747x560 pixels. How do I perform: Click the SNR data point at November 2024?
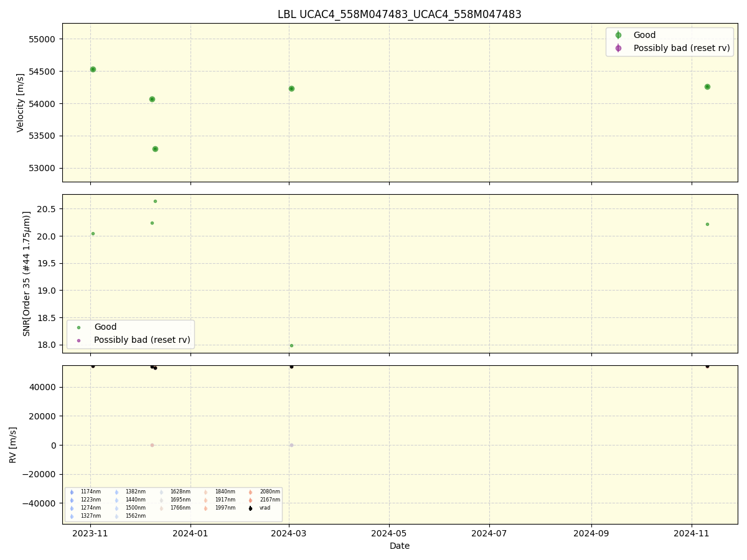[x=707, y=224]
